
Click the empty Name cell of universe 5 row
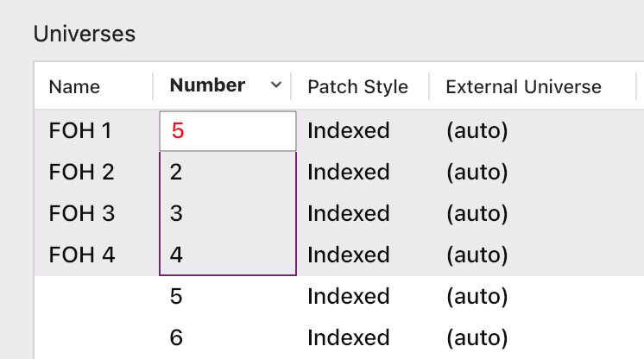(95, 297)
